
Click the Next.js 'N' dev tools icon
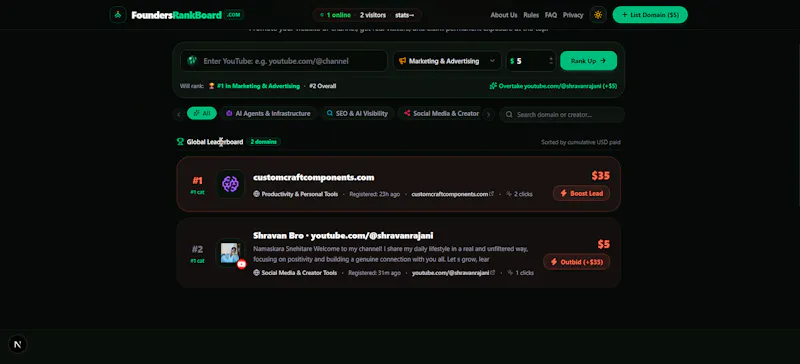[18, 345]
